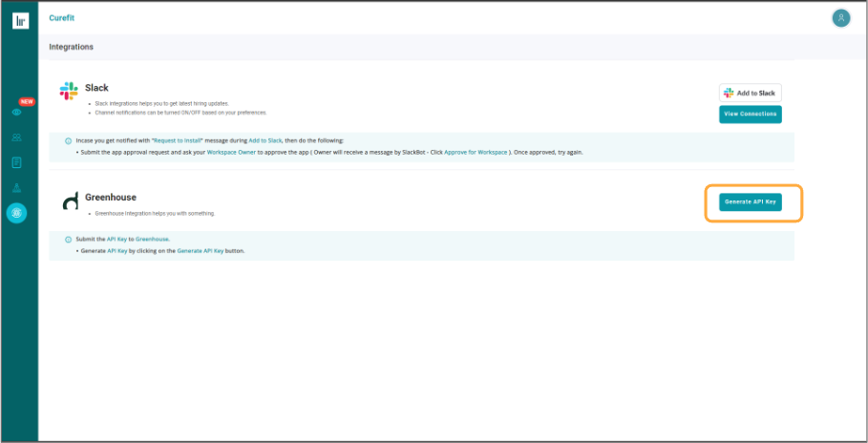Click "Channel notifications can be turned ON/OFF" text
Screen dimensions: 868x443
click(x=181, y=113)
